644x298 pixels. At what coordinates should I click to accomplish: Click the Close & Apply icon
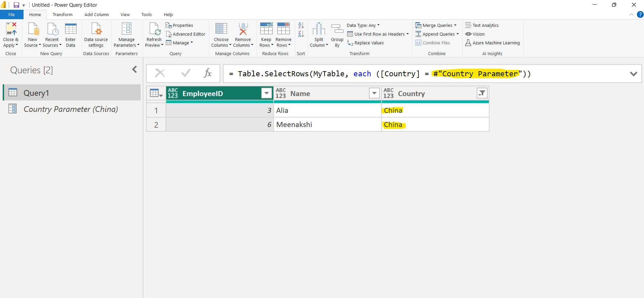[x=11, y=29]
